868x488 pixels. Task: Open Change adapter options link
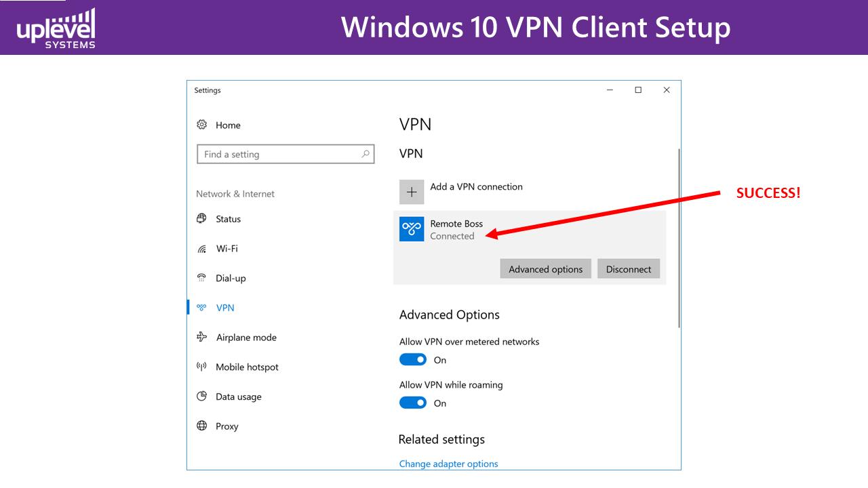pos(448,464)
